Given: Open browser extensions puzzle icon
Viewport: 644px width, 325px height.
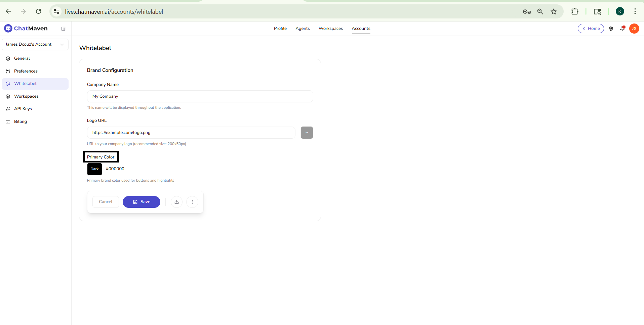Looking at the screenshot, I should [574, 12].
